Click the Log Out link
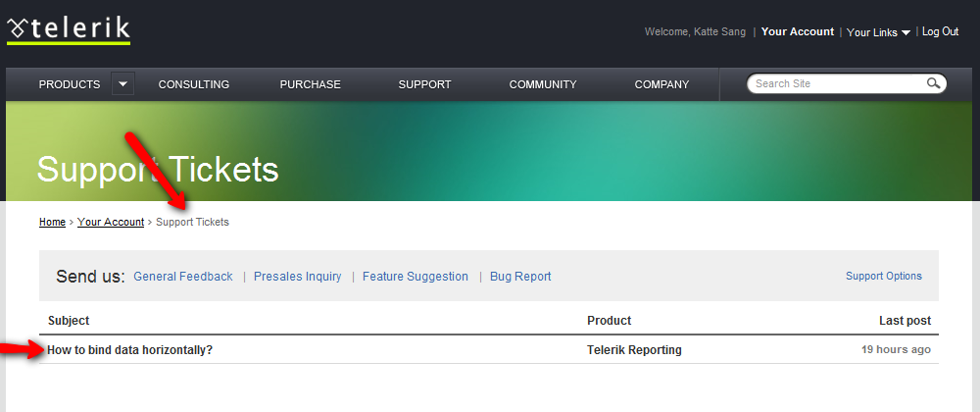The image size is (980, 412). [x=940, y=32]
